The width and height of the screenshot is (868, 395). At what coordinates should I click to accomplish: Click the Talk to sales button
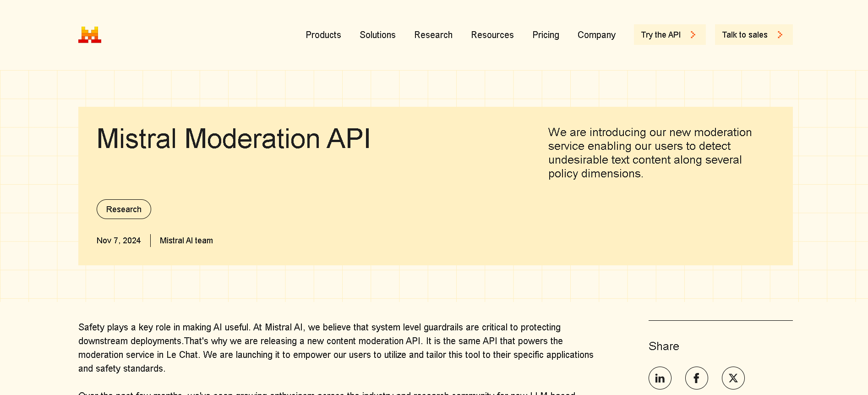click(x=753, y=35)
